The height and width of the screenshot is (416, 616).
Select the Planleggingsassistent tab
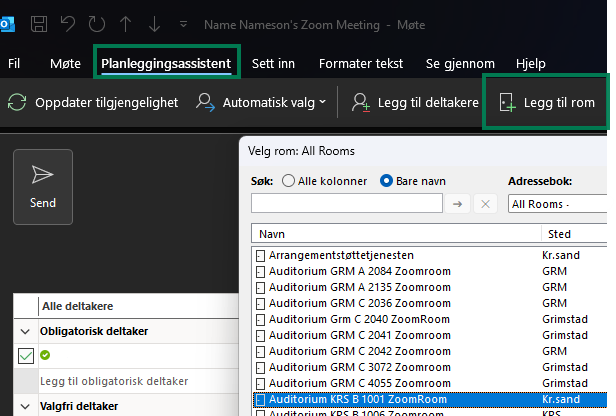point(166,63)
